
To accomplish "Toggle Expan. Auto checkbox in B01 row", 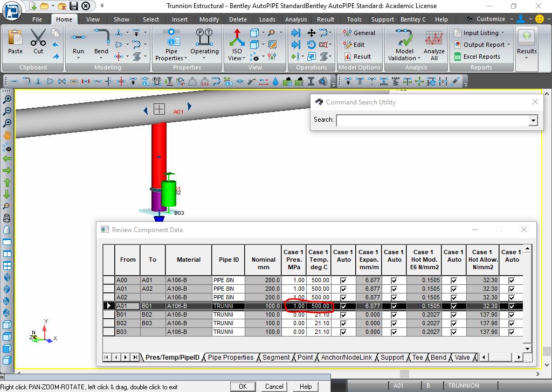I will (394, 314).
